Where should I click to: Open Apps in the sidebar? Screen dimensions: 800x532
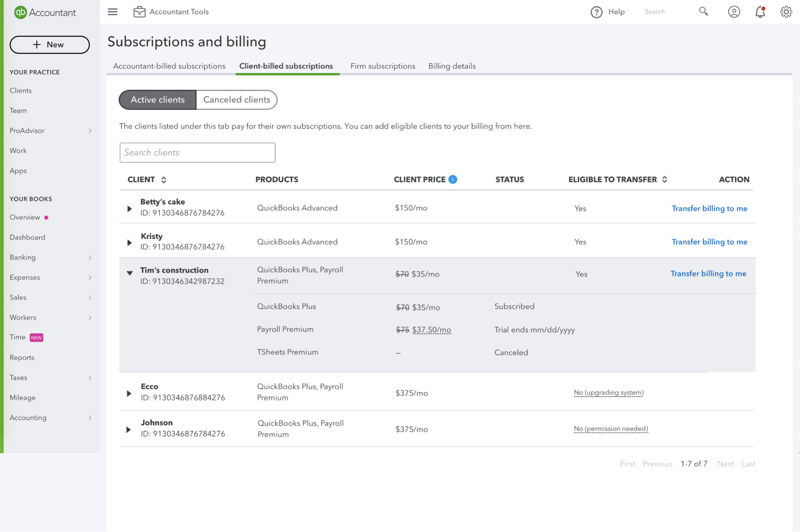pyautogui.click(x=18, y=171)
